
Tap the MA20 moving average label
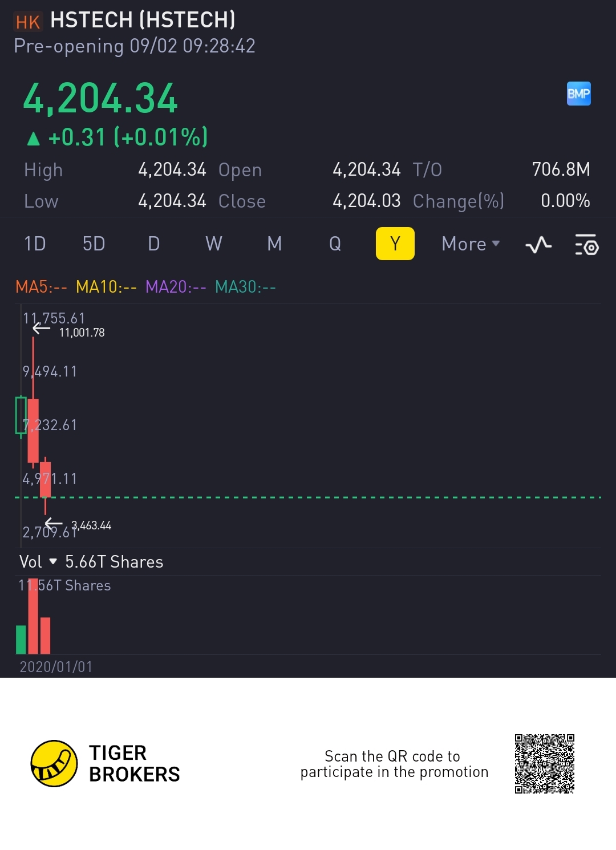coord(176,286)
